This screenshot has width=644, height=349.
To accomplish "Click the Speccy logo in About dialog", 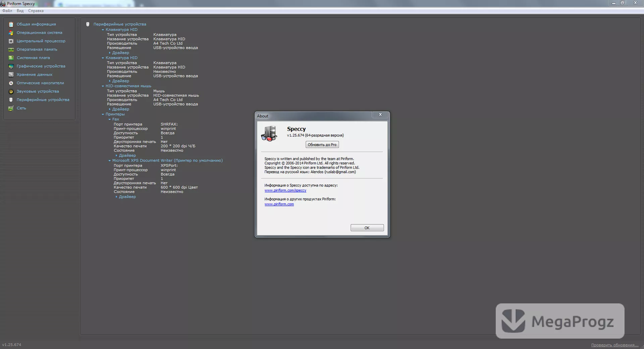I will click(x=269, y=133).
